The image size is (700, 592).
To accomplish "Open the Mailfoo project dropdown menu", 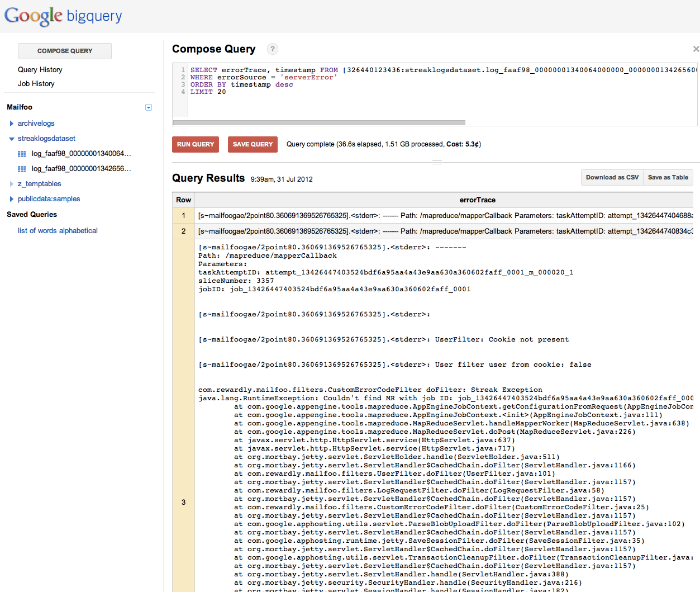I will click(x=149, y=107).
